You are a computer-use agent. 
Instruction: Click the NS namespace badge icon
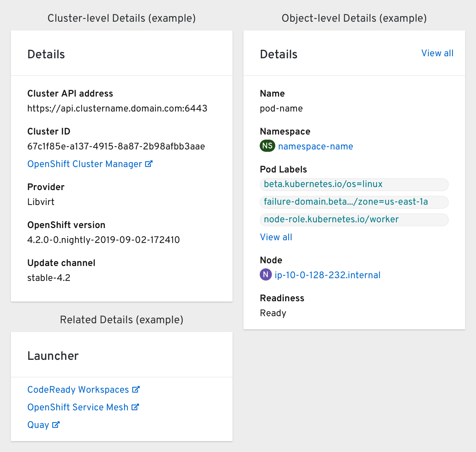[x=267, y=146]
